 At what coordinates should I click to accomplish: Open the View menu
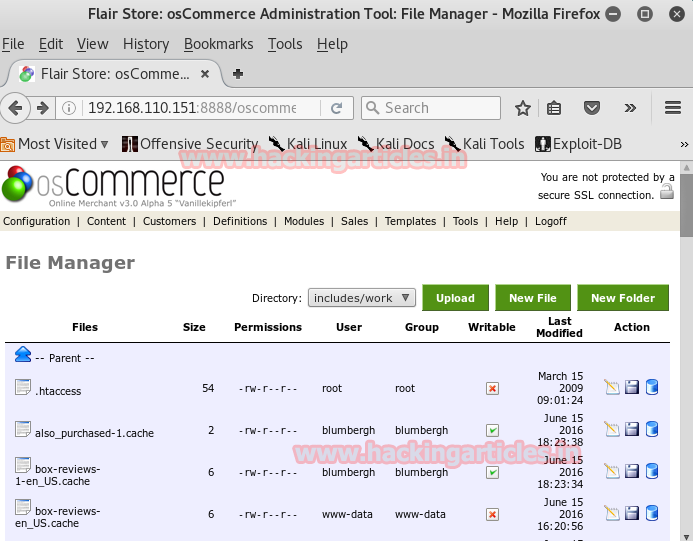(x=92, y=44)
